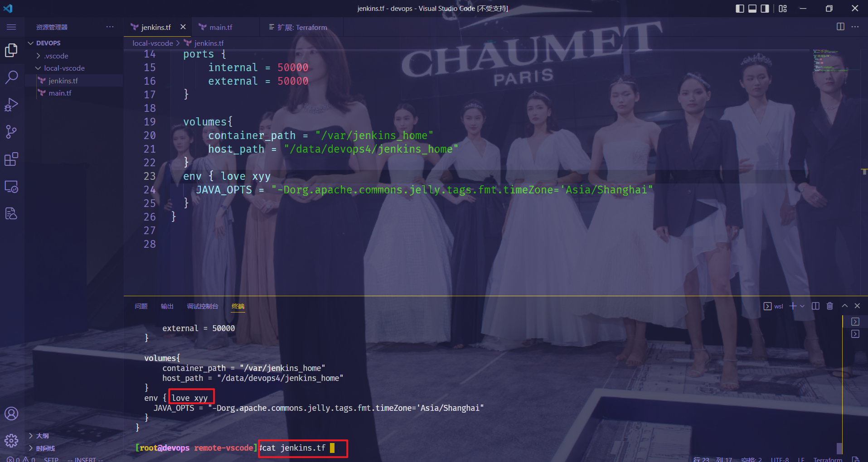Toggle secondary sidebar visibility

(765, 8)
